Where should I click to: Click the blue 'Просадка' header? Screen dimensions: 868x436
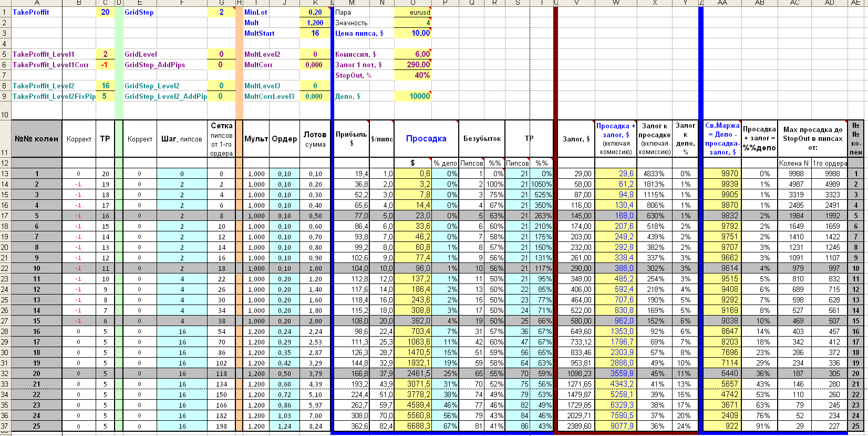coord(426,139)
